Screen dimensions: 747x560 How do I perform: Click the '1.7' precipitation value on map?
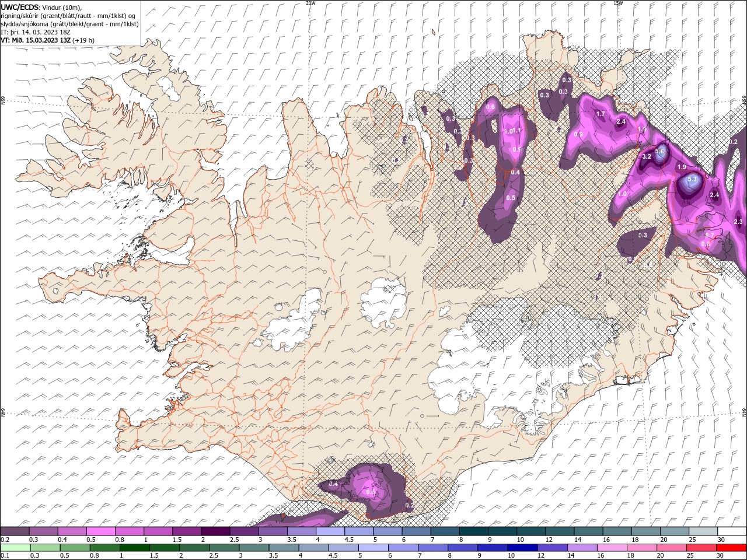600,114
